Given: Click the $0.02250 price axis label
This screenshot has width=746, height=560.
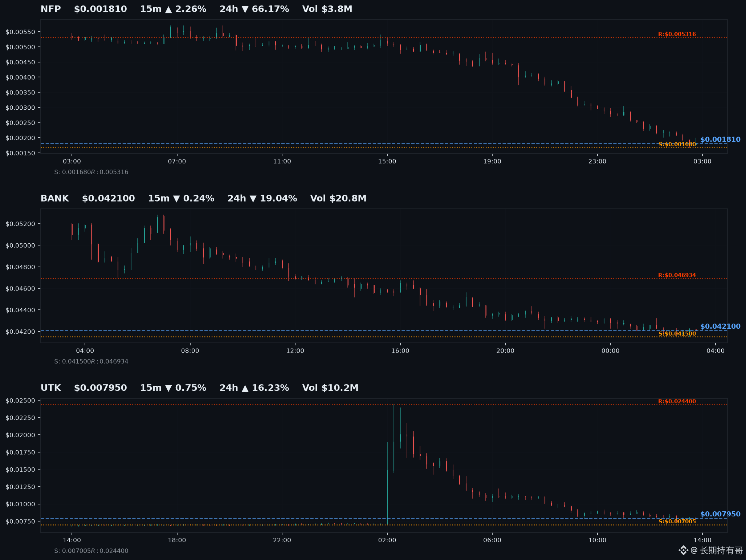Looking at the screenshot, I should [x=20, y=418].
